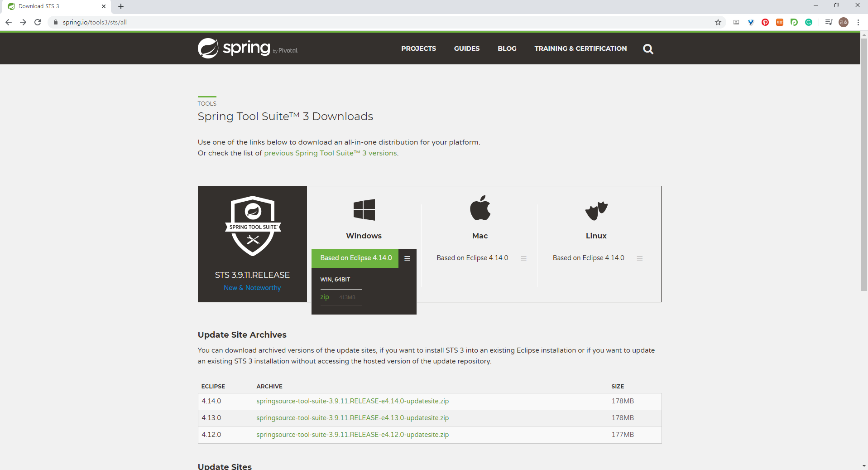
Task: View site info lock icon
Action: (x=56, y=22)
